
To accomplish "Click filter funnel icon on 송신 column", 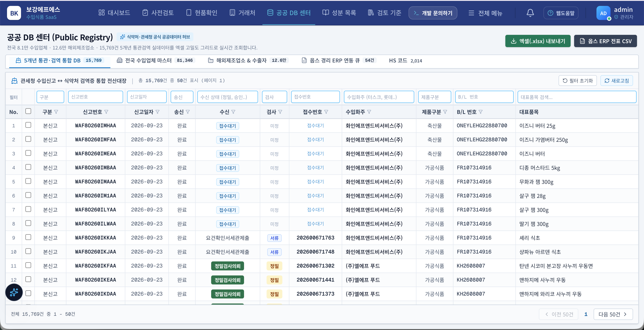I will pyautogui.click(x=188, y=112).
